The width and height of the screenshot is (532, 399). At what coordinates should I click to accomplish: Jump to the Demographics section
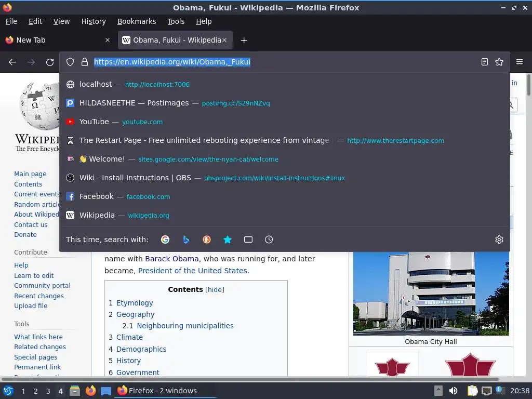pyautogui.click(x=141, y=349)
